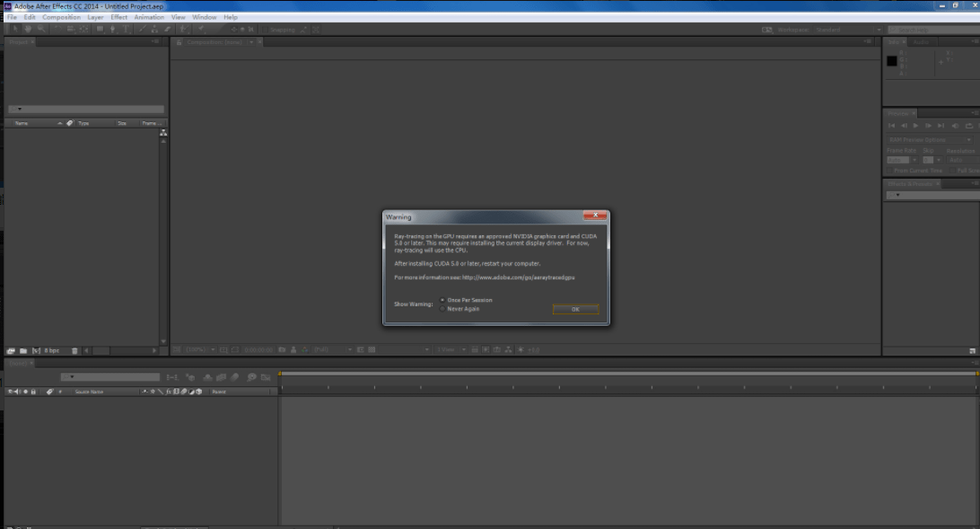Select the Rectangle shape tool

point(100,30)
